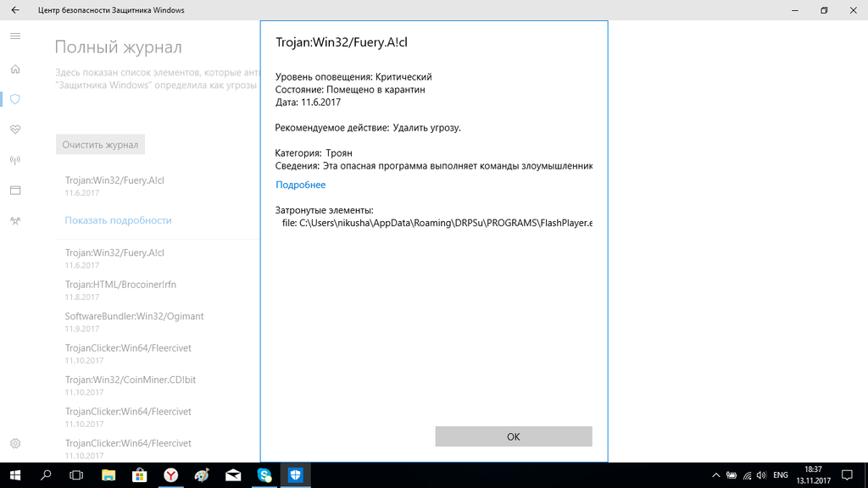Open the paint palette app on taskbar
The height and width of the screenshot is (488, 868).
coord(202,475)
